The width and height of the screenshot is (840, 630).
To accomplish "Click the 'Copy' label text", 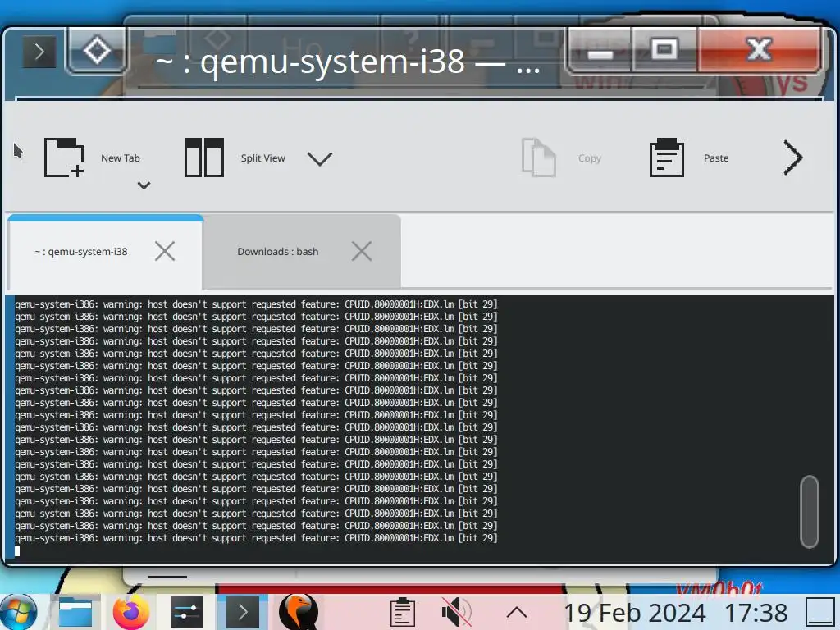I will coord(590,158).
